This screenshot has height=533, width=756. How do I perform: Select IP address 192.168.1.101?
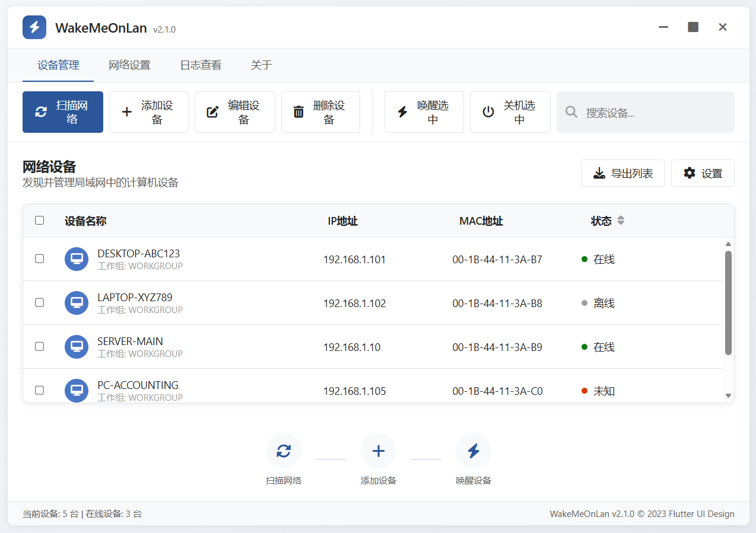(354, 260)
